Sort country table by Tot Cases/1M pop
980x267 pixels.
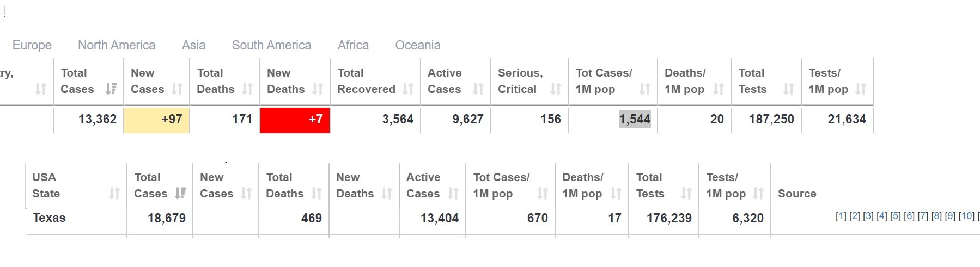(613, 81)
